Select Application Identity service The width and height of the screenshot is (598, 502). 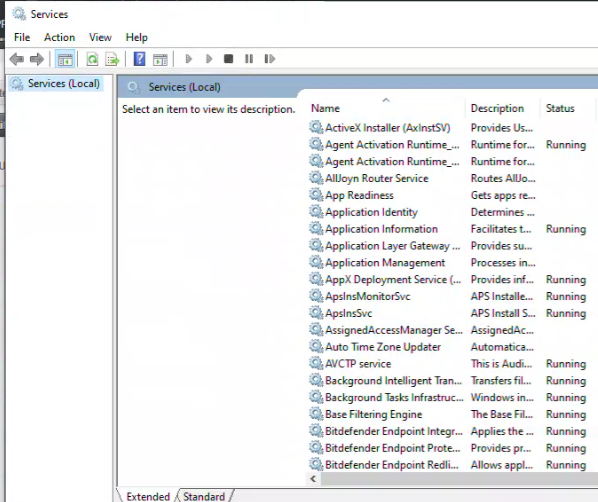(371, 212)
